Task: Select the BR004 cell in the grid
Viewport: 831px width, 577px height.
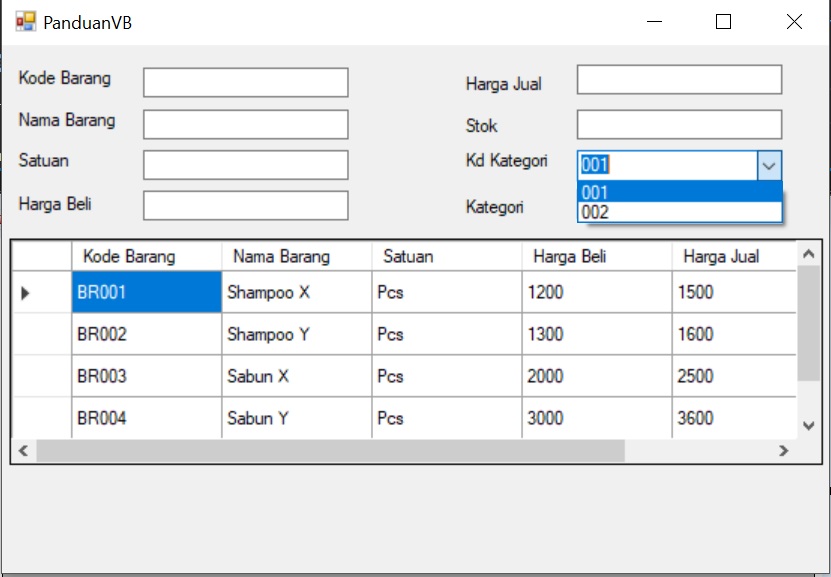Action: 146,417
